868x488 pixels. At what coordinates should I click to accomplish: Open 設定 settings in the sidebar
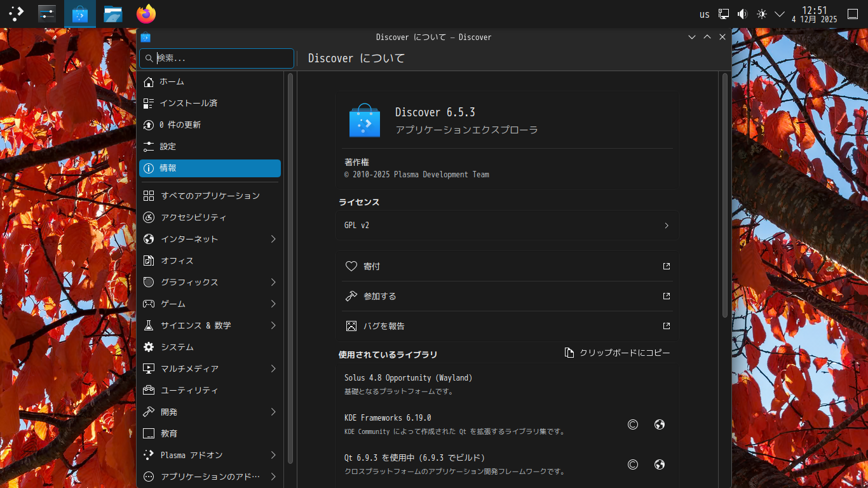tap(210, 146)
